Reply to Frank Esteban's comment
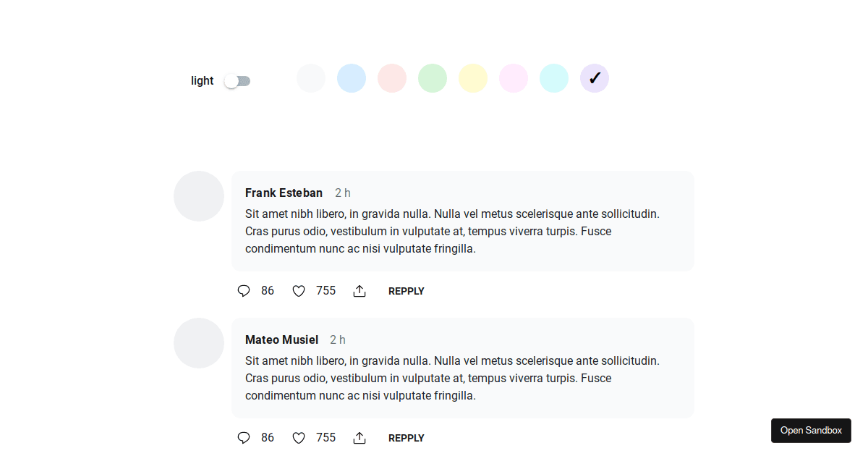 [406, 291]
